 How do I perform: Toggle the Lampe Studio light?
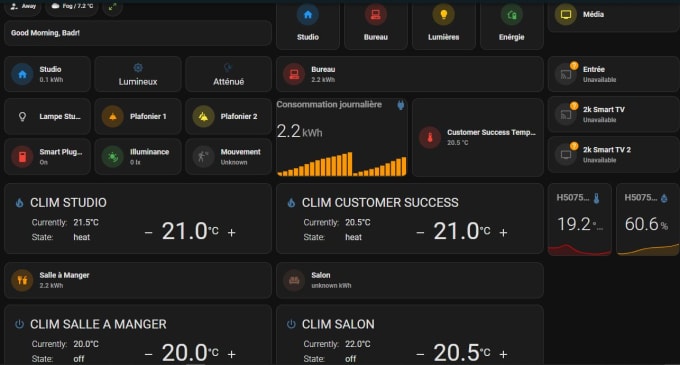point(47,116)
